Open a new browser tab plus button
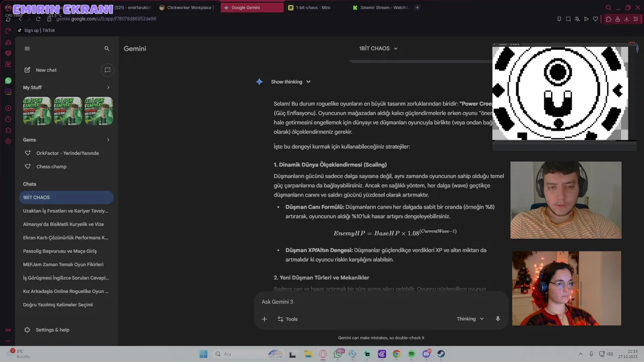This screenshot has height=362, width=644. click(417, 8)
